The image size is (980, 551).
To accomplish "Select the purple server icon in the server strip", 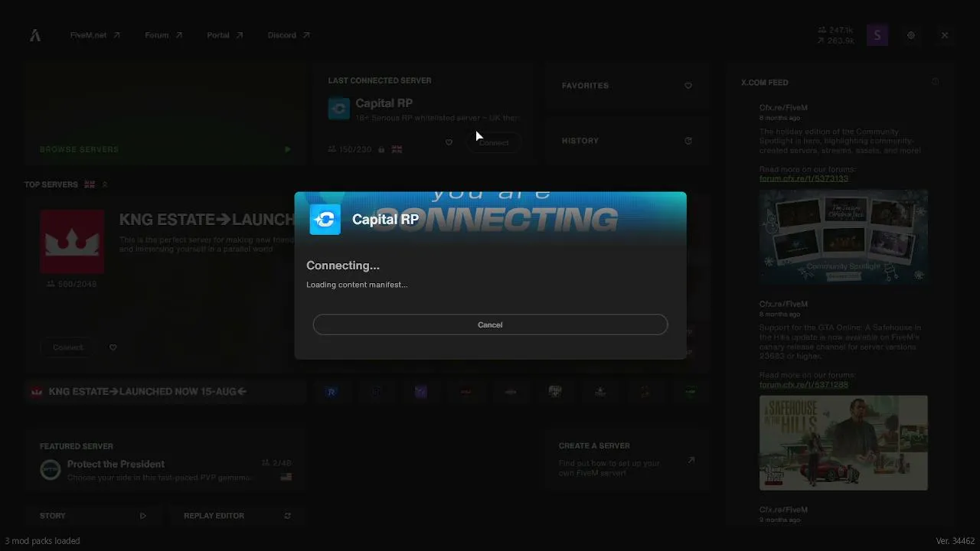I will pyautogui.click(x=421, y=392).
